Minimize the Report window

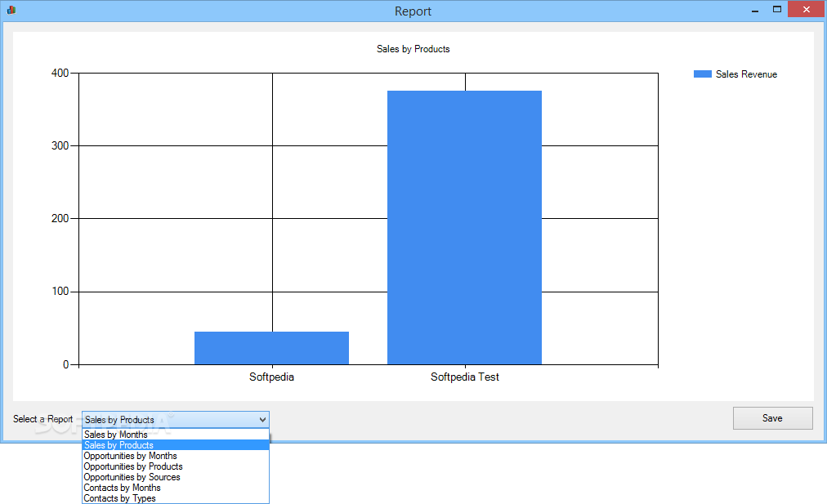point(755,10)
